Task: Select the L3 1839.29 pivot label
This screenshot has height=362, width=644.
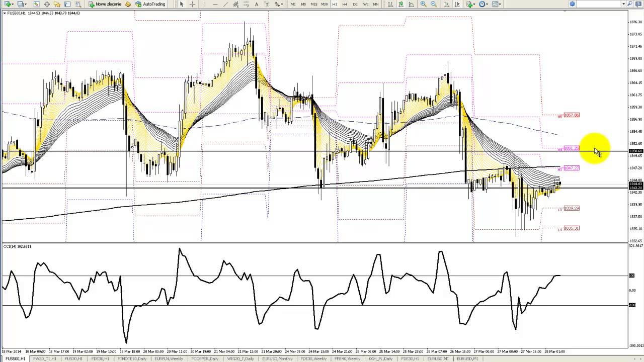Action: click(x=572, y=208)
